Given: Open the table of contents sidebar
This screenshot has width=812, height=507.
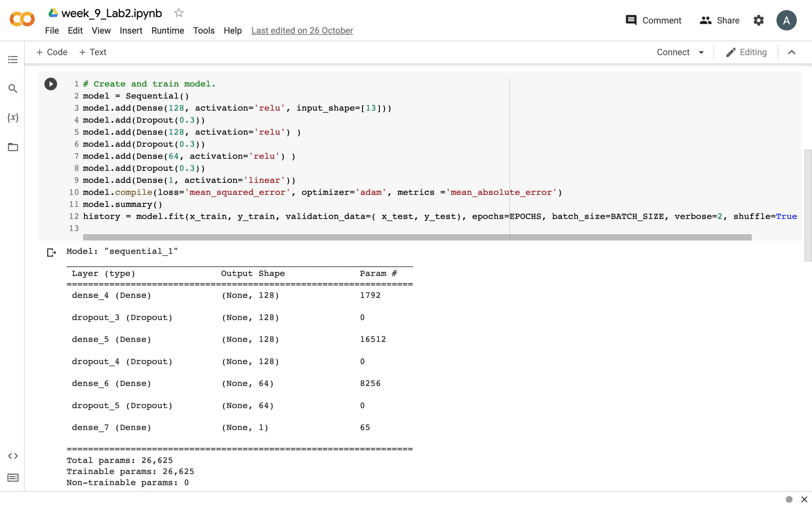Looking at the screenshot, I should 13,59.
